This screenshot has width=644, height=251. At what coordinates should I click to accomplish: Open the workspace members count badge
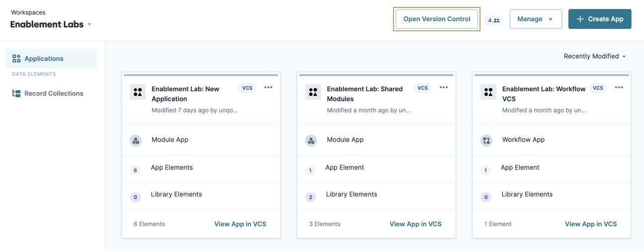click(493, 20)
